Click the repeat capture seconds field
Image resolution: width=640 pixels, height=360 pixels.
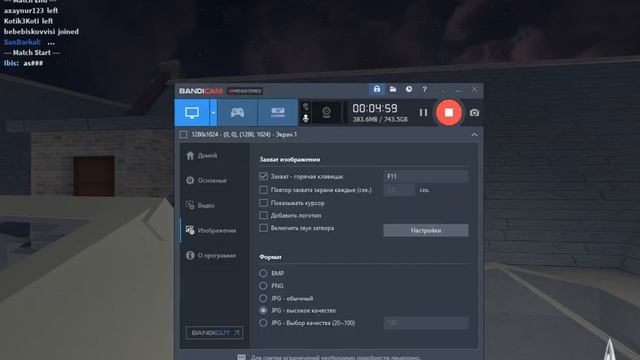pos(399,190)
